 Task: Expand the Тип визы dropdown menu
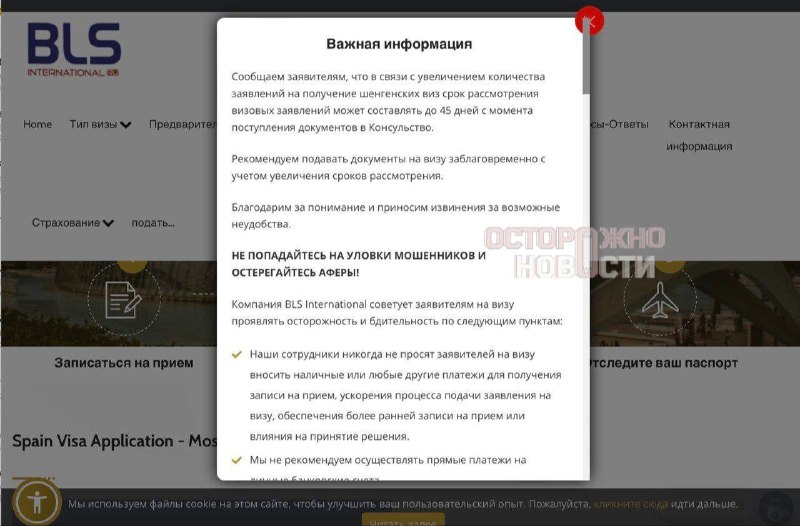(x=100, y=124)
